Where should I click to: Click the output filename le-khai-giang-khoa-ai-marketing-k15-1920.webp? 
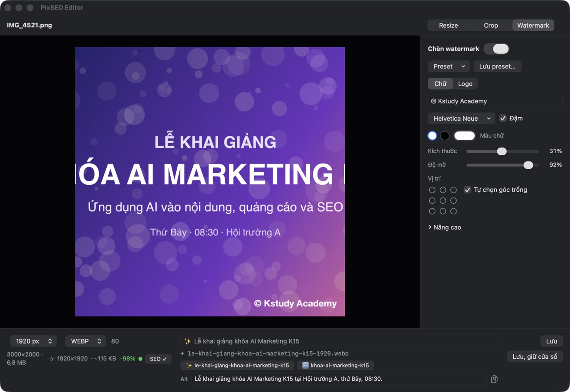[268, 353]
